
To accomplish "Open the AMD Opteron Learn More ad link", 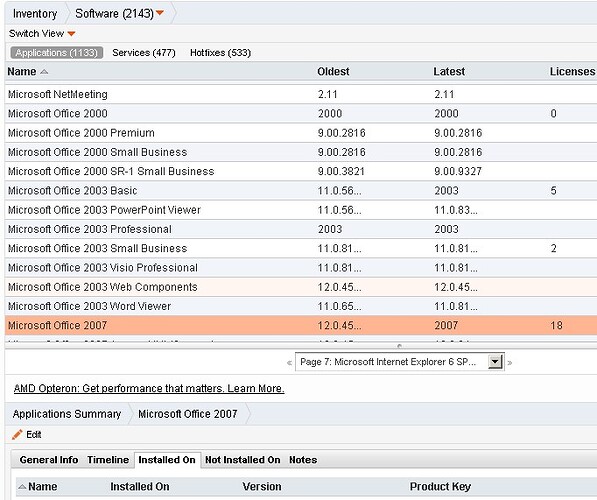I will pyautogui.click(x=149, y=388).
